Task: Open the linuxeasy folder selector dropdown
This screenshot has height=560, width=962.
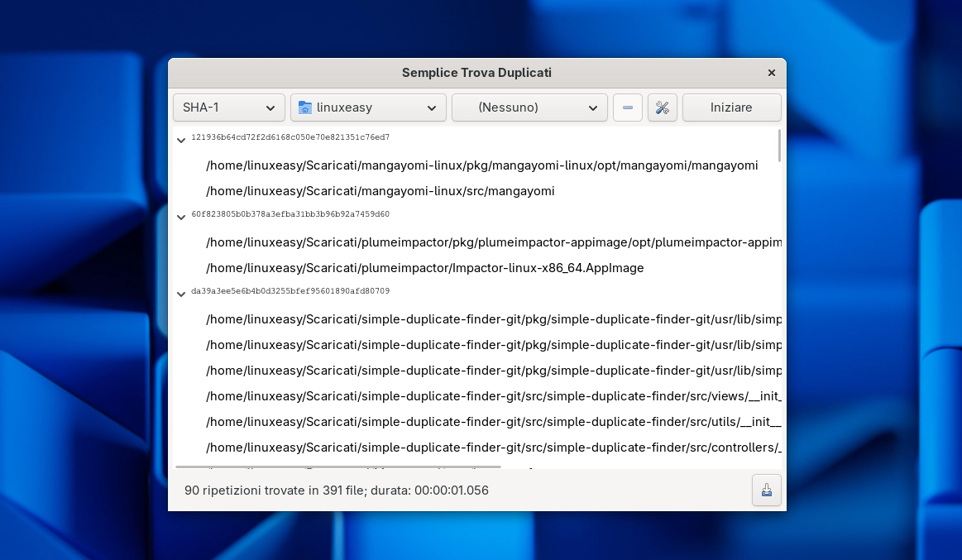Action: pyautogui.click(x=367, y=107)
